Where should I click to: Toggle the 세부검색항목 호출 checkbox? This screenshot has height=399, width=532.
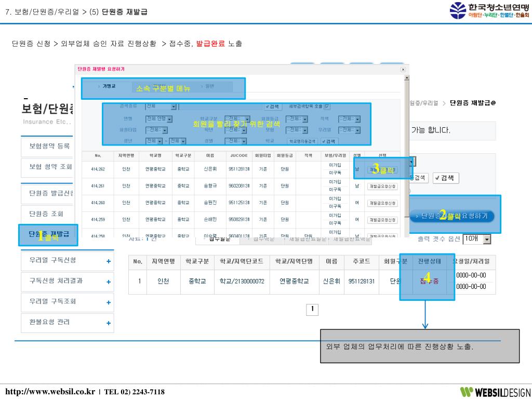[327, 107]
